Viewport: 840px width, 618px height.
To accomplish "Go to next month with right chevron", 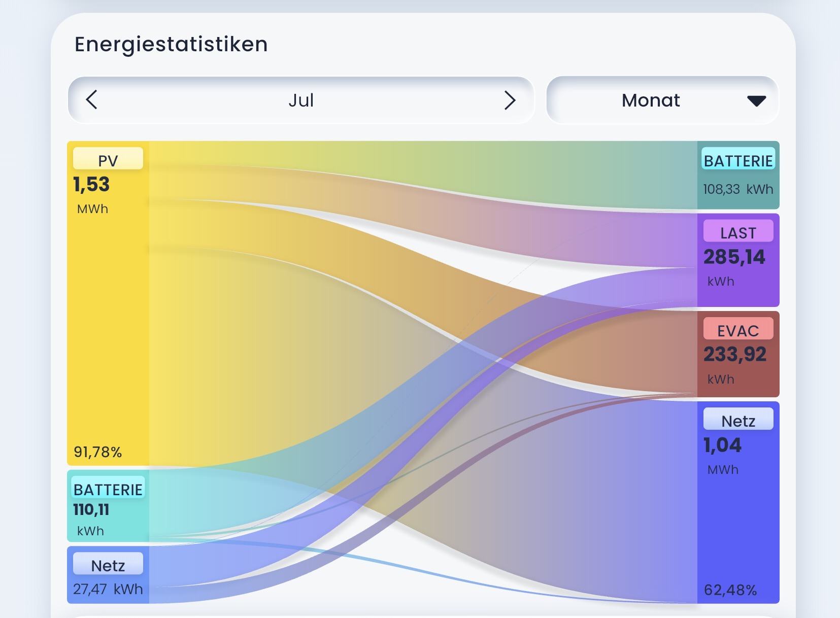I will tap(510, 100).
